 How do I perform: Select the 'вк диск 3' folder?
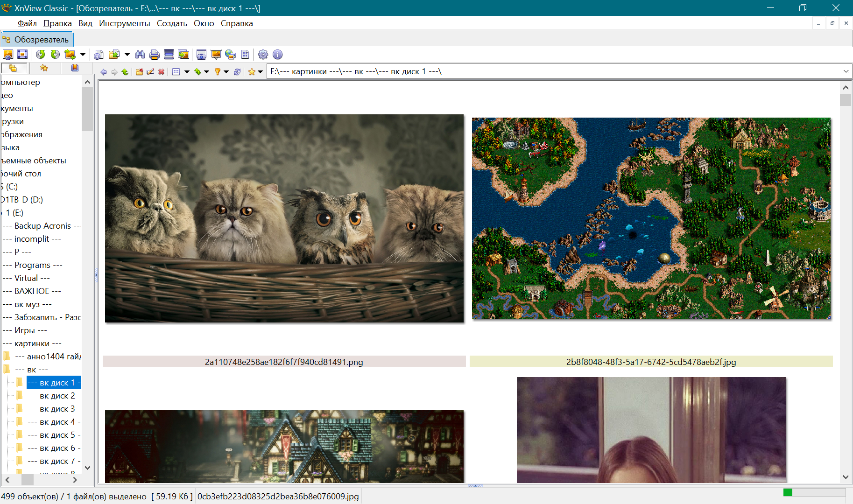(53, 409)
